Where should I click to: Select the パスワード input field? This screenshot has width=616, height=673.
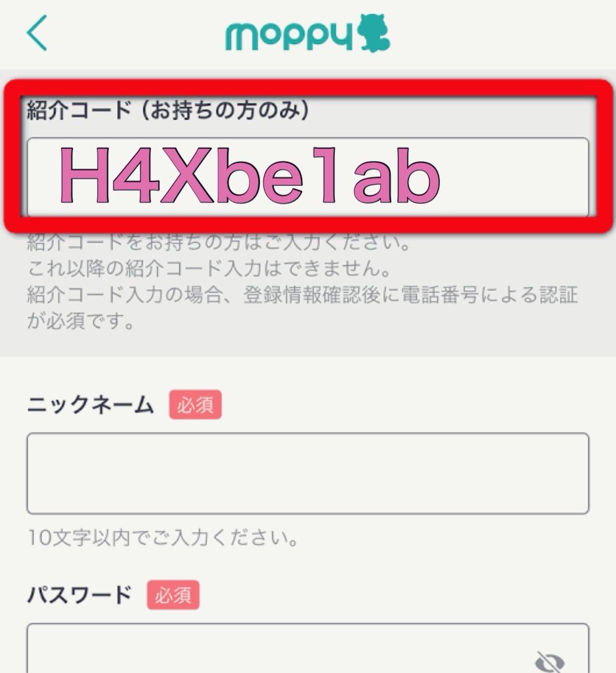coord(307,648)
